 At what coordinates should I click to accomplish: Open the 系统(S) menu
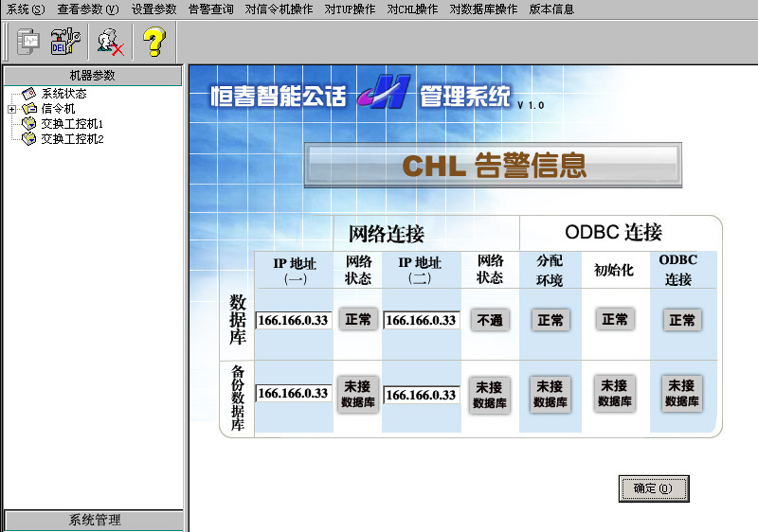click(x=26, y=9)
